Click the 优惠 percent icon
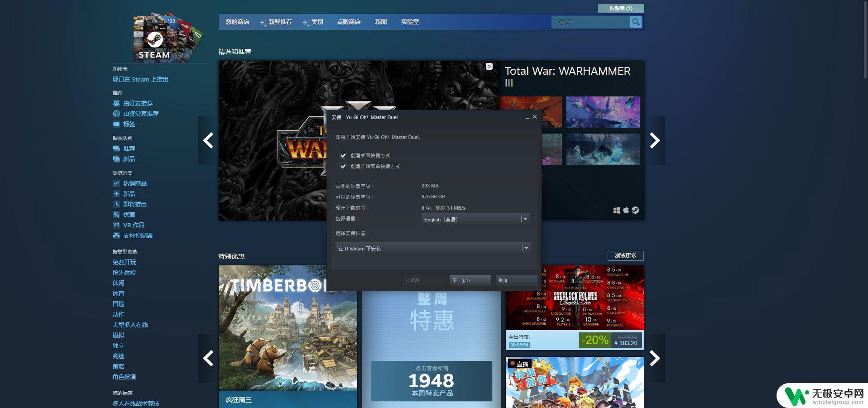868x408 pixels. coord(116,215)
